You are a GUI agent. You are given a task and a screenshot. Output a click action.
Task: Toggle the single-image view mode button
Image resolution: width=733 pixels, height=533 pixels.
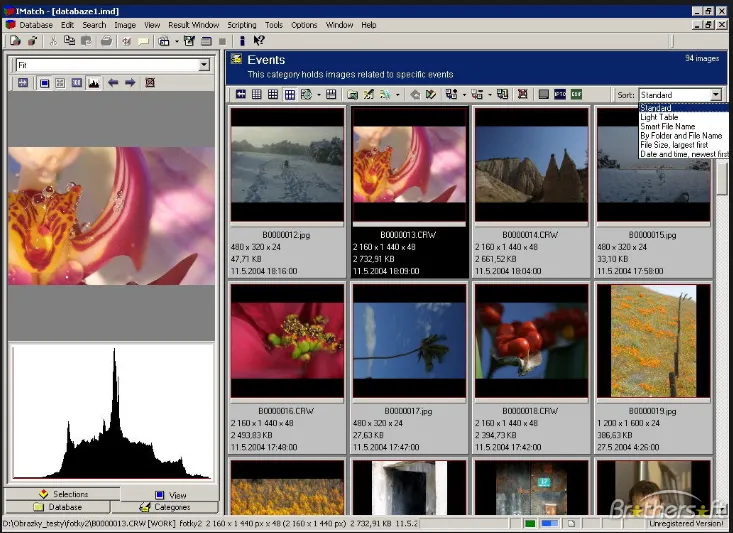44,83
